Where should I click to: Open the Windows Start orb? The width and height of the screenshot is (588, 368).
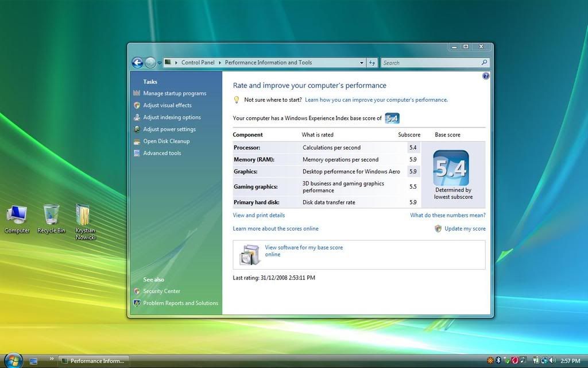tap(13, 361)
